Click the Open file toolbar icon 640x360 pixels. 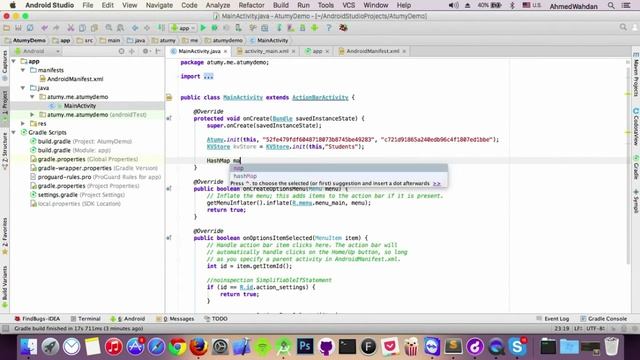pos(7,28)
